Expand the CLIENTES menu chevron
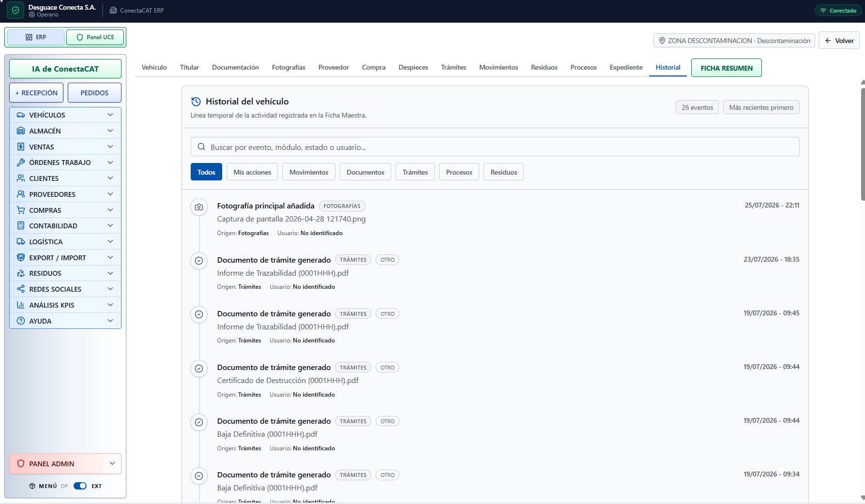 coord(110,178)
